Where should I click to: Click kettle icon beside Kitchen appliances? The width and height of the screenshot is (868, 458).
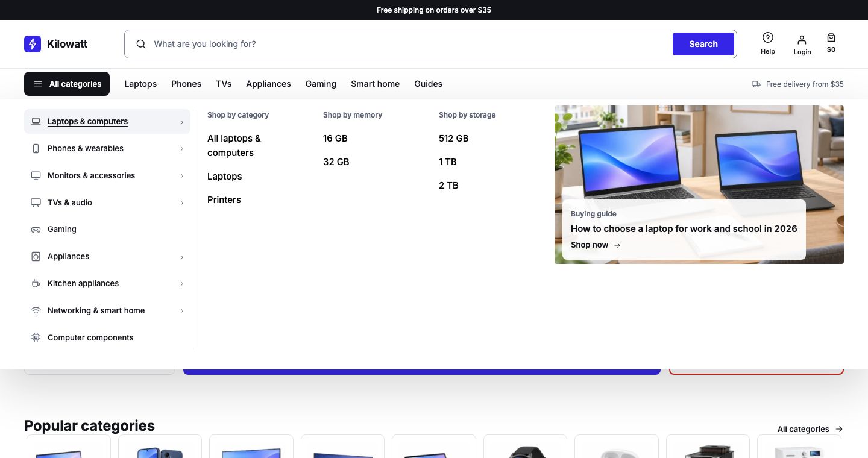[x=36, y=283]
